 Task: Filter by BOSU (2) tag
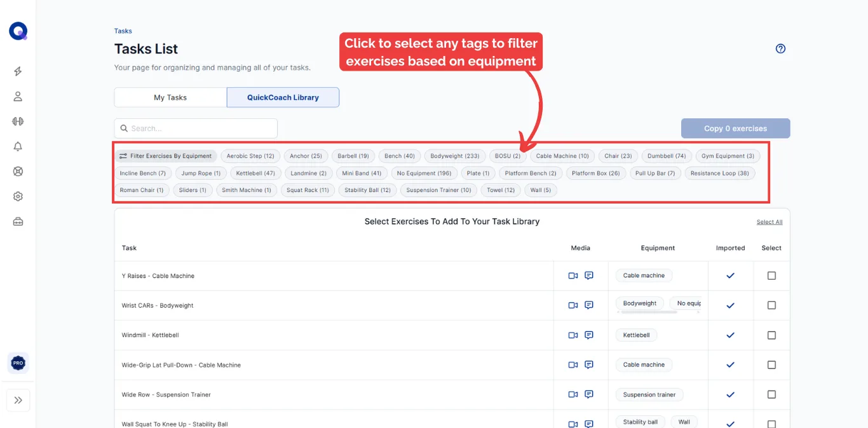(x=508, y=156)
